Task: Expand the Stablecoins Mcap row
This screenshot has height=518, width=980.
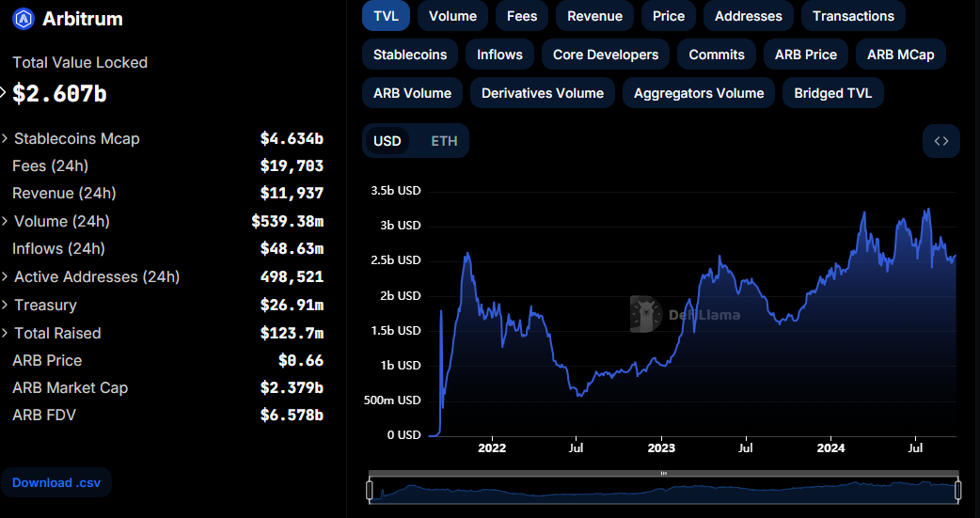Action: (6, 138)
